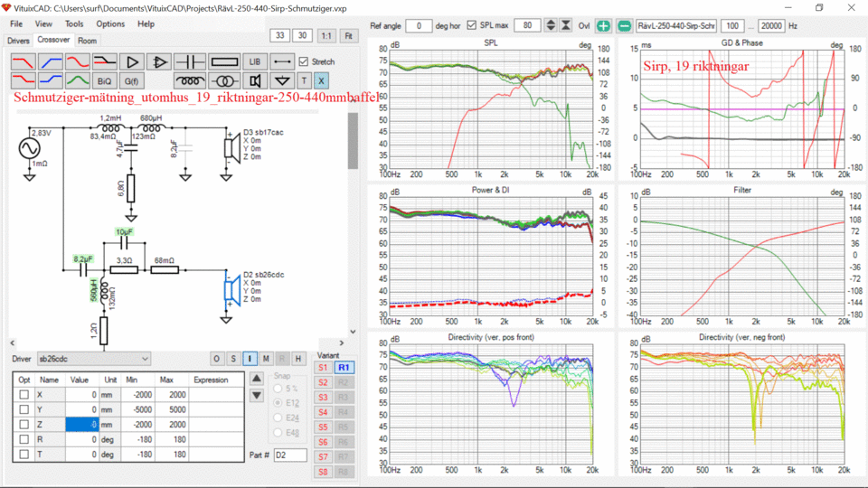Click the T toolbar button
868x488 pixels.
coord(304,80)
